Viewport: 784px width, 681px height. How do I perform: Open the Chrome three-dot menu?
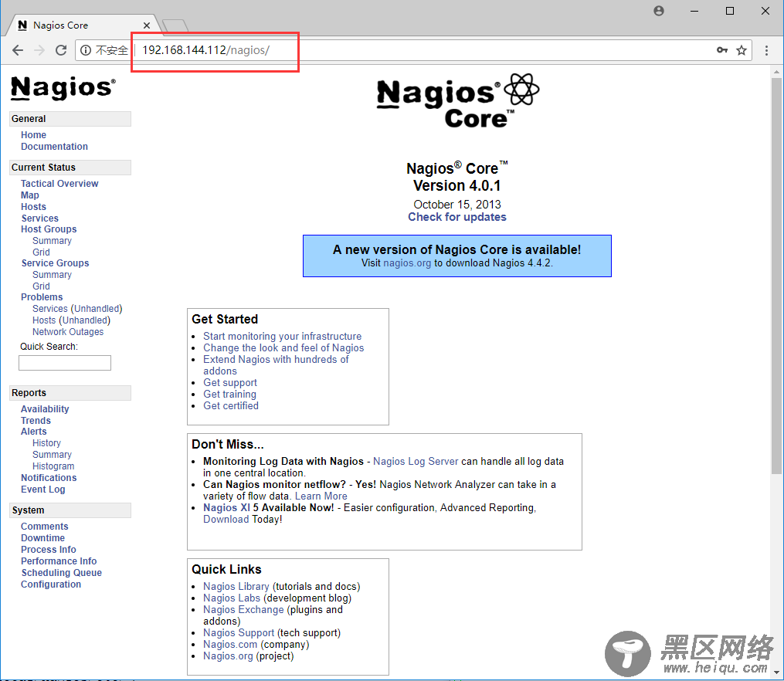pyautogui.click(x=766, y=50)
